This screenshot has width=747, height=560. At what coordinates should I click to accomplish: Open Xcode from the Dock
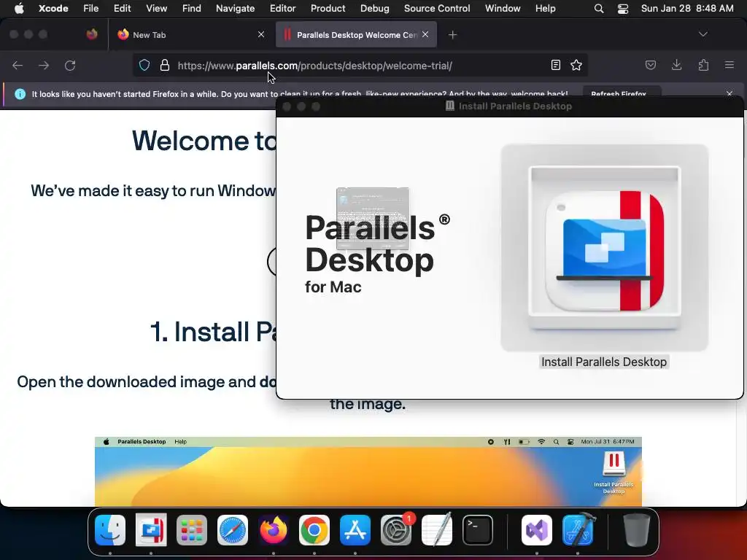click(578, 530)
